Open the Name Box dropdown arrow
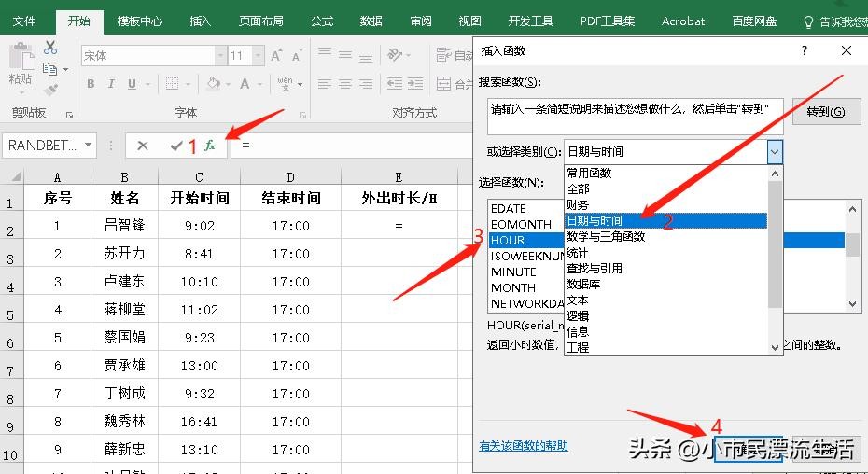The width and height of the screenshot is (868, 474). click(88, 145)
